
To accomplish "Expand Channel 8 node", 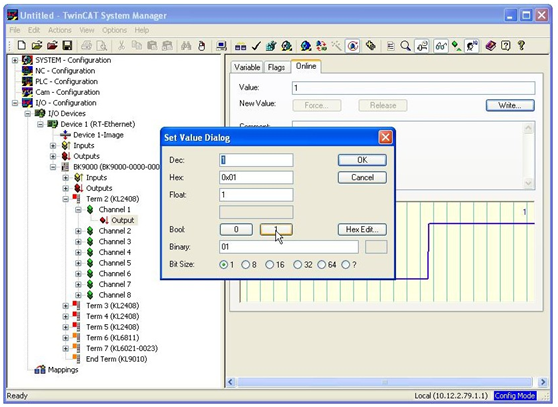I will pyautogui.click(x=78, y=295).
